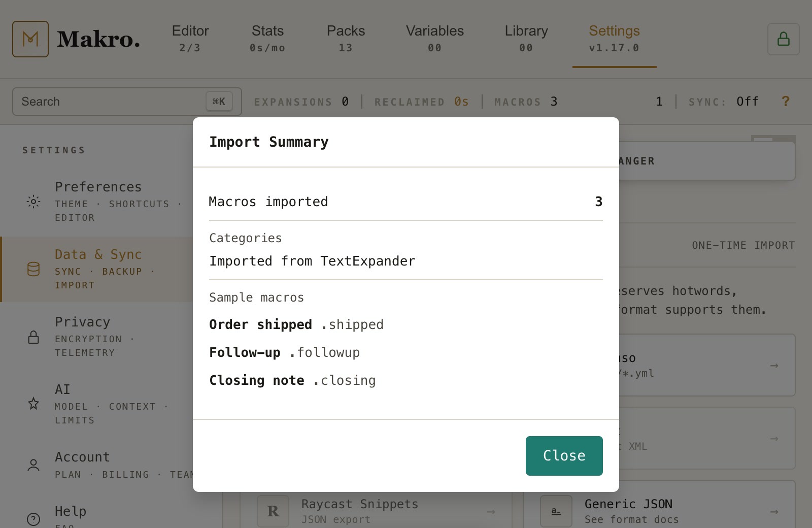The height and width of the screenshot is (528, 812).
Task: Click the MACROS 3 stat
Action: pos(526,102)
